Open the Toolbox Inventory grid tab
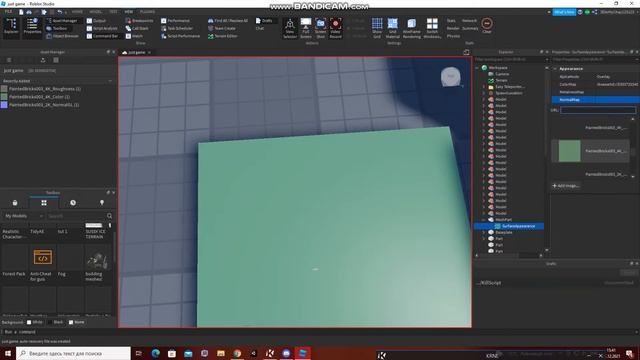Image resolution: width=640 pixels, height=360 pixels. point(44,203)
